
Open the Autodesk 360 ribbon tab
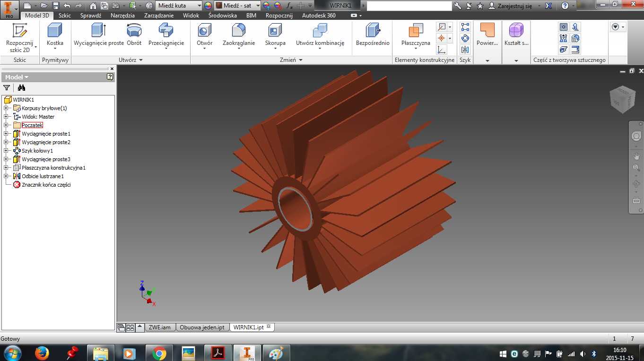(319, 16)
